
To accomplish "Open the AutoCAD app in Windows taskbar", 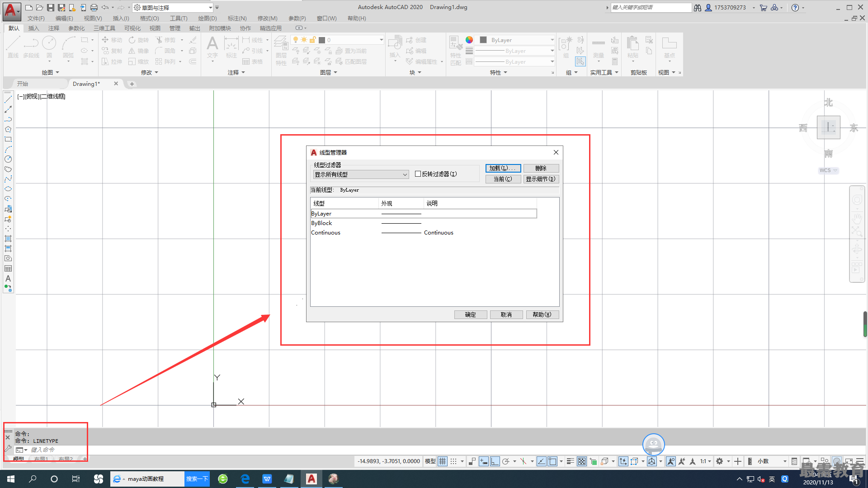I will (311, 479).
